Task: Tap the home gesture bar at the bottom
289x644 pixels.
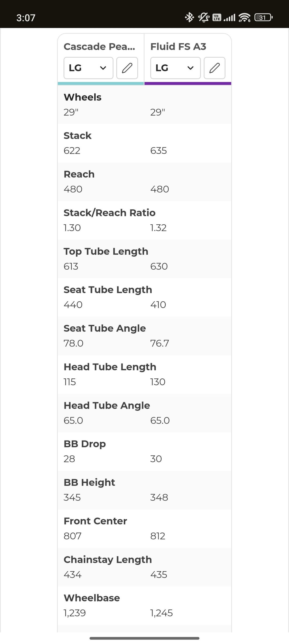Action: coord(144,638)
